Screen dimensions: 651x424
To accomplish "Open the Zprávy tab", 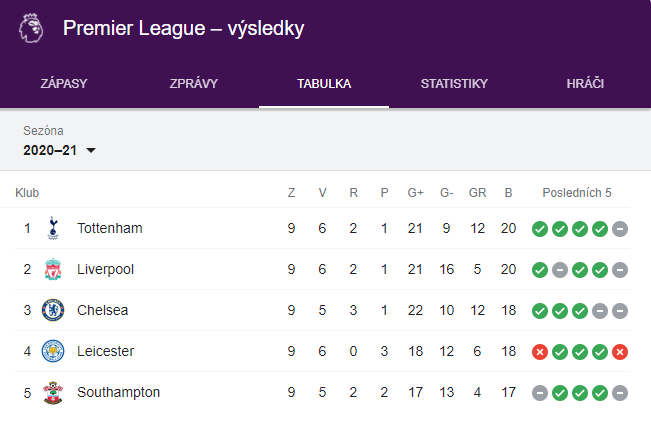I will (x=193, y=83).
